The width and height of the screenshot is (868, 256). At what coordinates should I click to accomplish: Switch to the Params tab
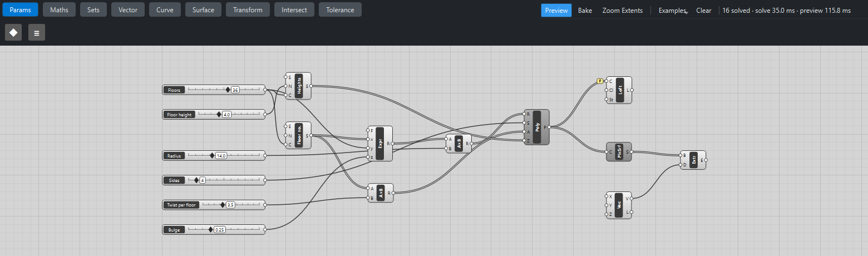coord(21,9)
